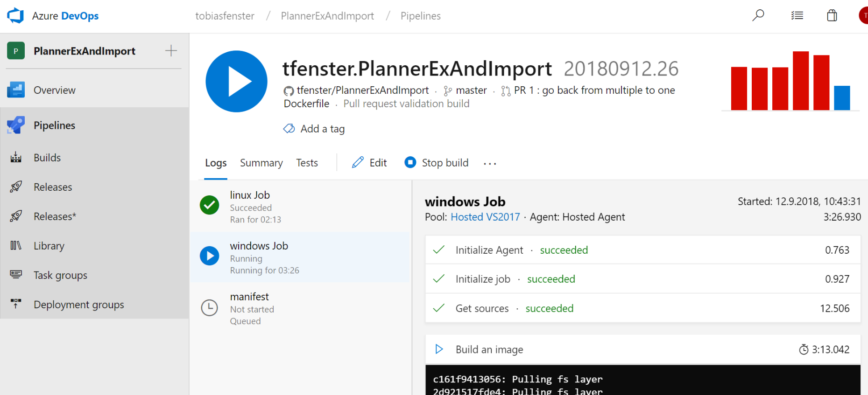Open Builds in the sidebar
The width and height of the screenshot is (868, 395).
47,158
